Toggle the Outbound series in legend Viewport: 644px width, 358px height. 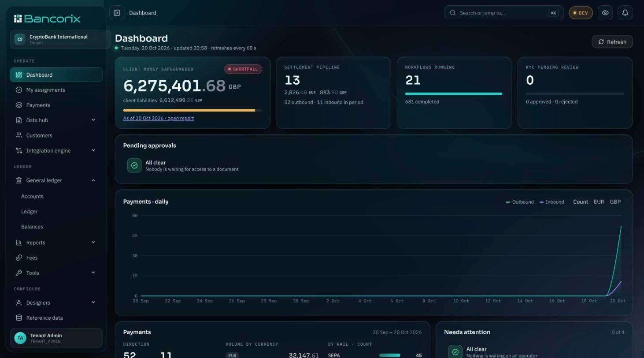point(520,202)
